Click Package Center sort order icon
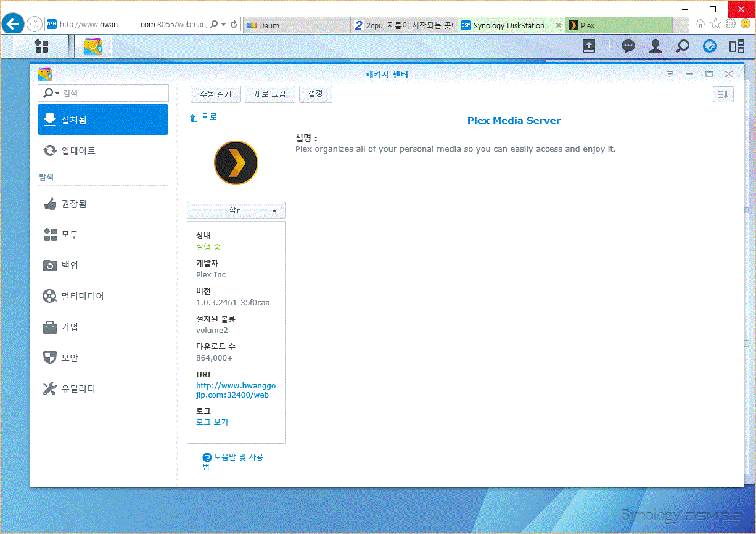The width and height of the screenshot is (756, 534). [x=723, y=94]
